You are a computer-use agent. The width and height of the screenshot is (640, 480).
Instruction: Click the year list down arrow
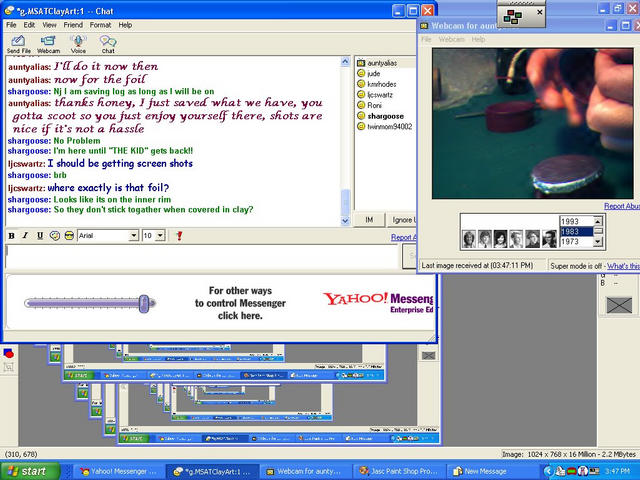[x=598, y=242]
